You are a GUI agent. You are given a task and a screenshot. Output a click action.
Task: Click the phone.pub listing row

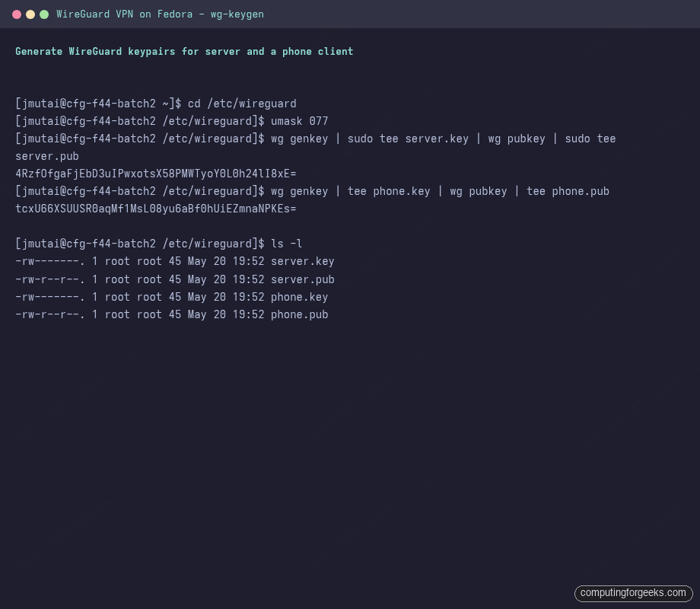pos(171,314)
